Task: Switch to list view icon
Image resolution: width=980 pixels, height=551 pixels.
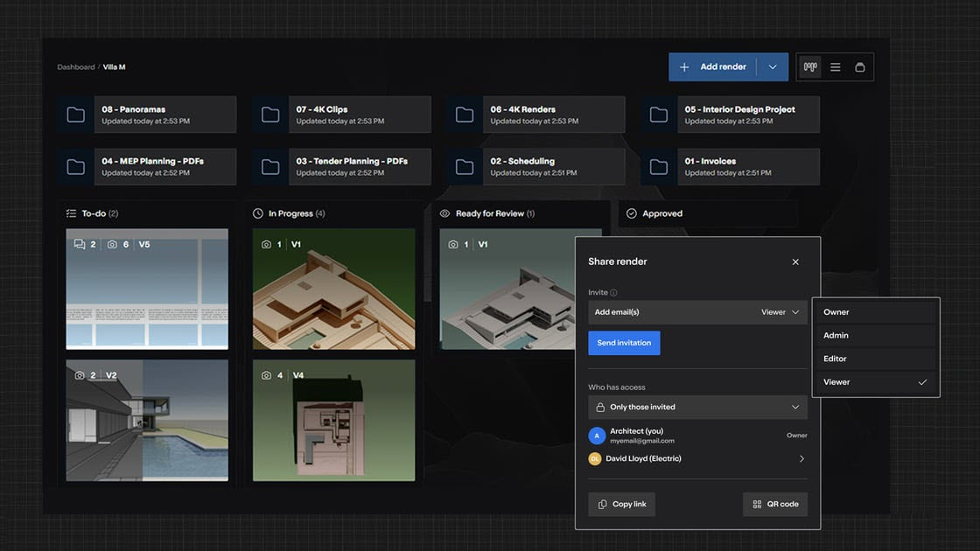Action: click(x=836, y=67)
